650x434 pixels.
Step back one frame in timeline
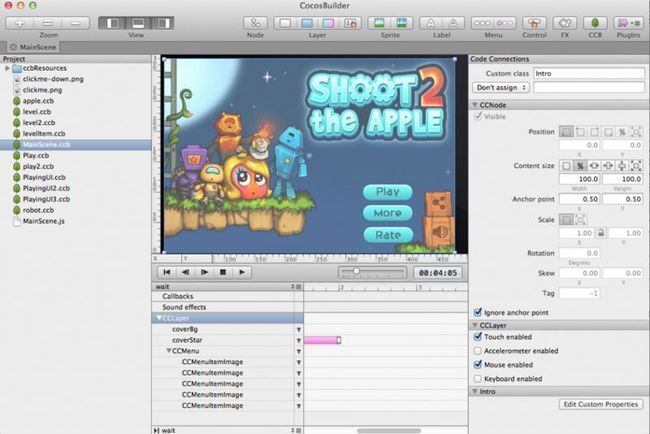tap(185, 272)
